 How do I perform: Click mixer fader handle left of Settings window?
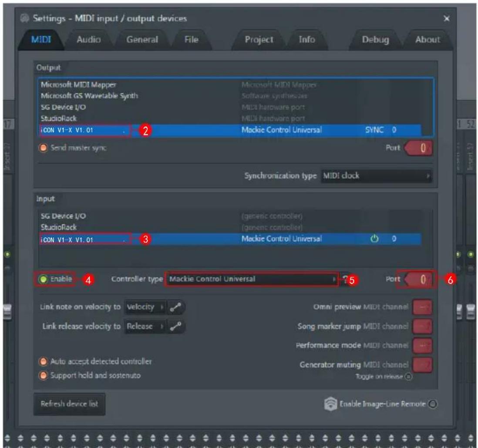click(7, 312)
